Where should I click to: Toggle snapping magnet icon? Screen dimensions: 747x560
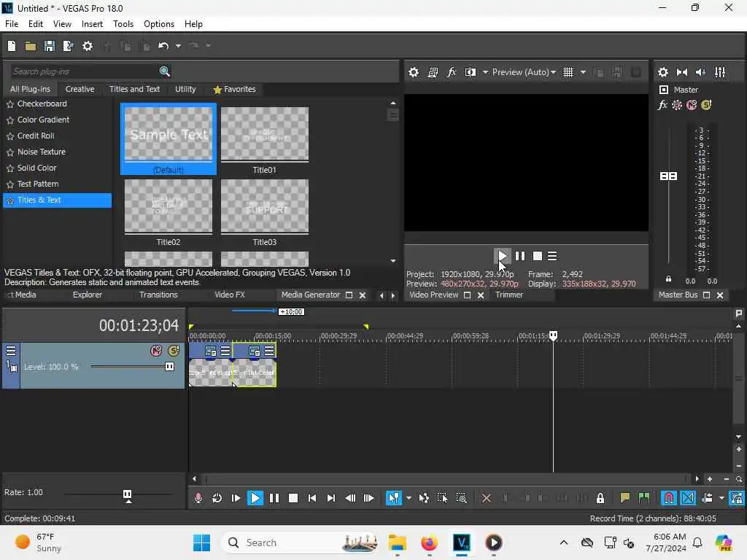point(669,498)
